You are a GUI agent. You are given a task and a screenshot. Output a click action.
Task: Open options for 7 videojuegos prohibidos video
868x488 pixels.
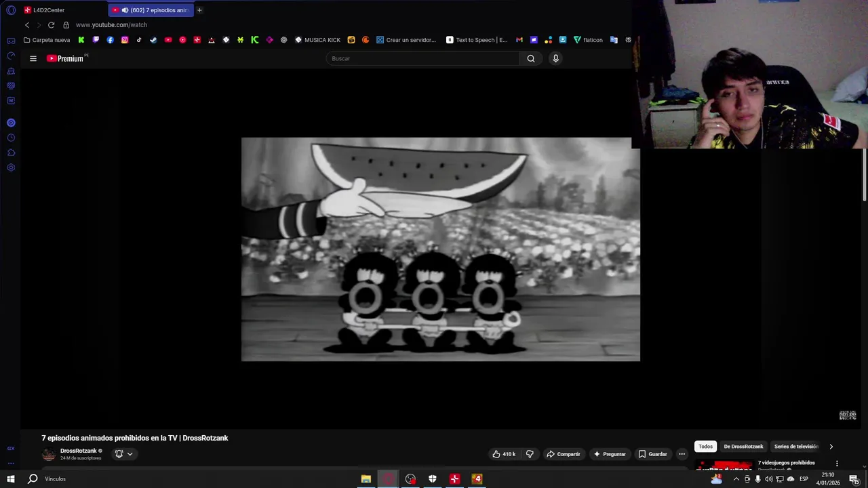pyautogui.click(x=837, y=464)
